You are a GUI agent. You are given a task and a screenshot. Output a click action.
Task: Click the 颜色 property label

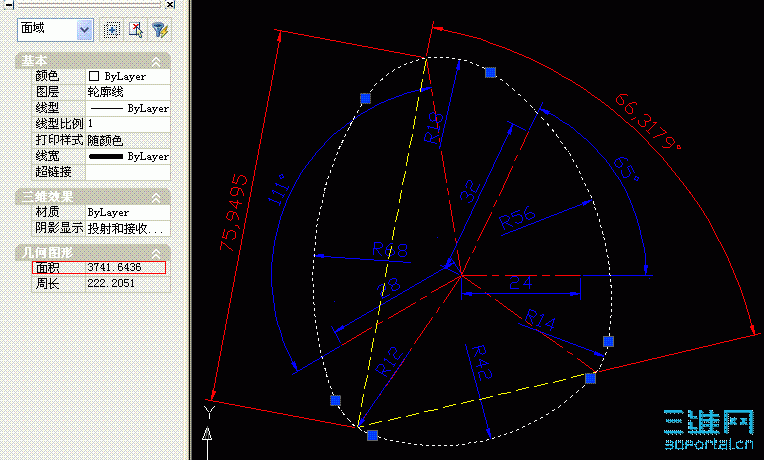click(x=47, y=76)
